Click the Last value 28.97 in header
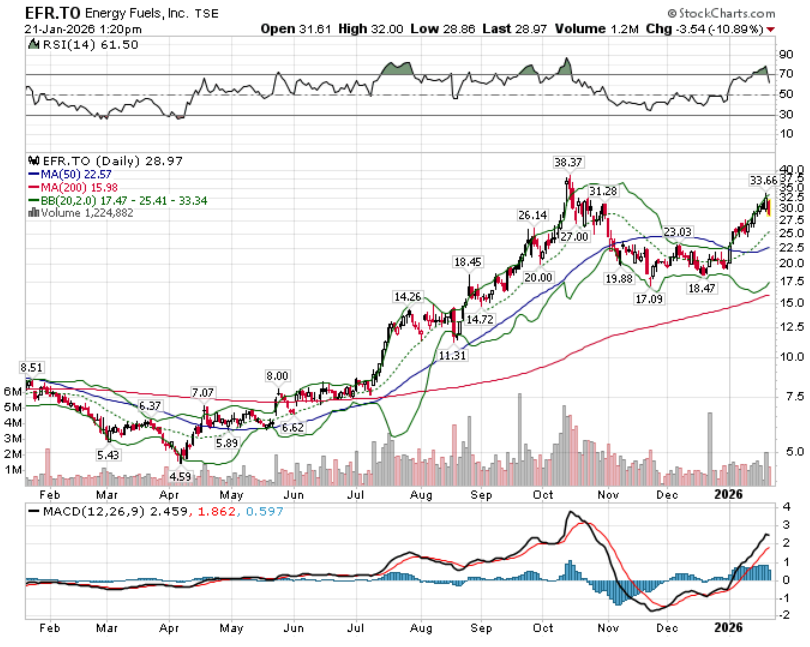810x647 pixels. coord(531,29)
